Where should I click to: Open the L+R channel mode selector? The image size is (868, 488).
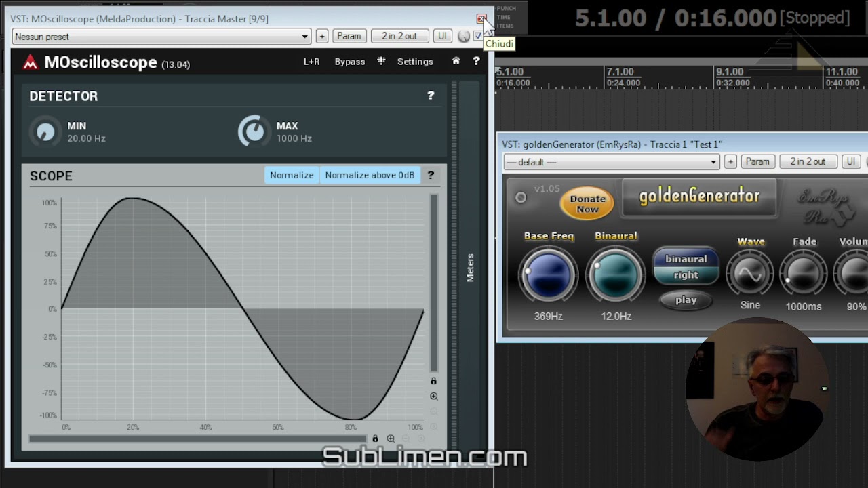311,62
